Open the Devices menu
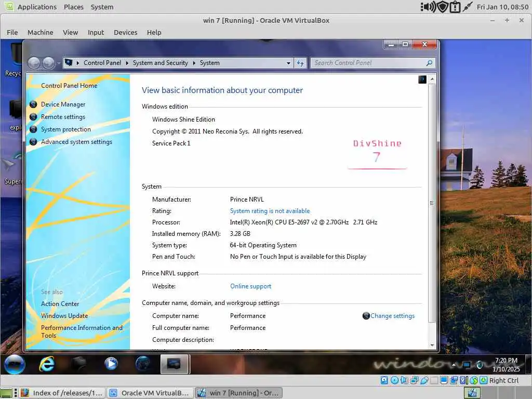532x399 pixels. [x=126, y=33]
